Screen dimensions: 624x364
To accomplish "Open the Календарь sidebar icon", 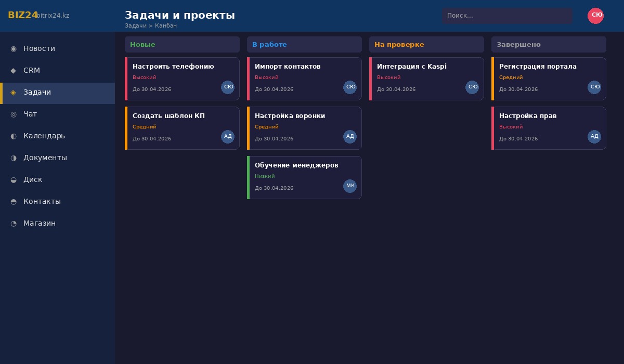I will [x=14, y=136].
